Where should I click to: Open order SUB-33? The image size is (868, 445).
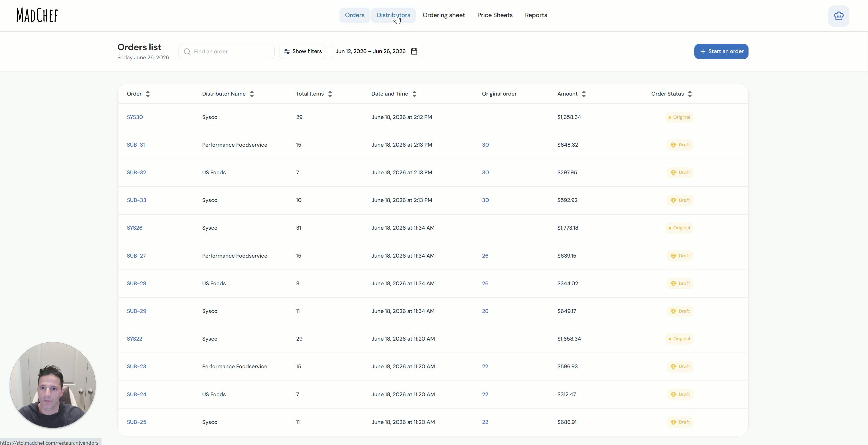point(137,200)
